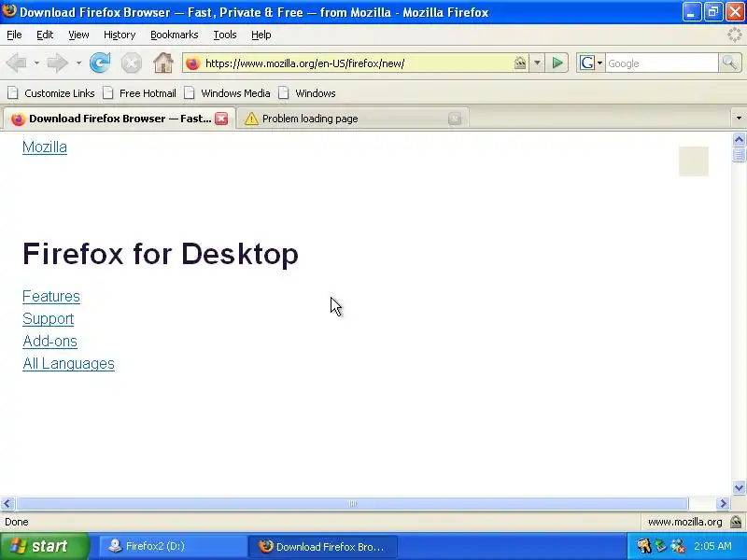
Task: Open the list all tabs dropdown
Action: tap(739, 119)
